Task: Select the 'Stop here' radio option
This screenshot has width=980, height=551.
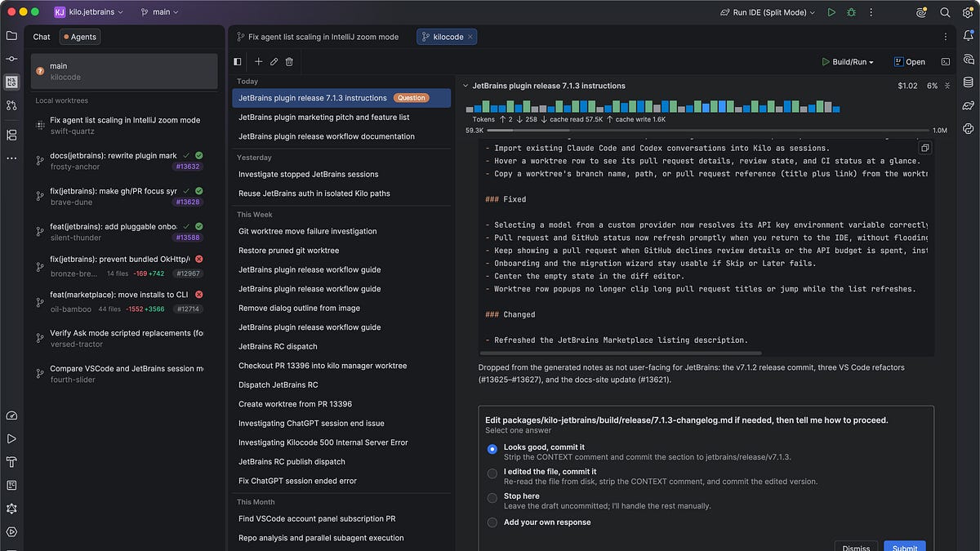Action: coord(492,497)
